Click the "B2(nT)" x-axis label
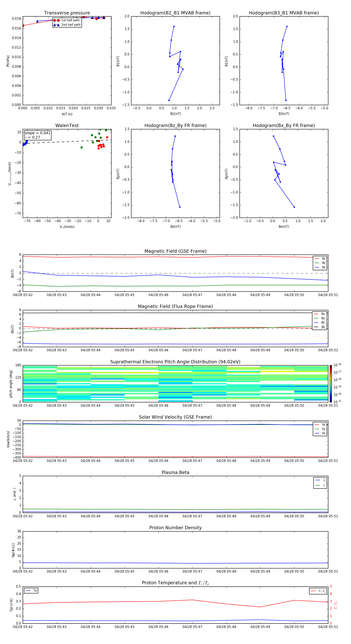The height and width of the screenshot is (644, 351). pos(175,114)
